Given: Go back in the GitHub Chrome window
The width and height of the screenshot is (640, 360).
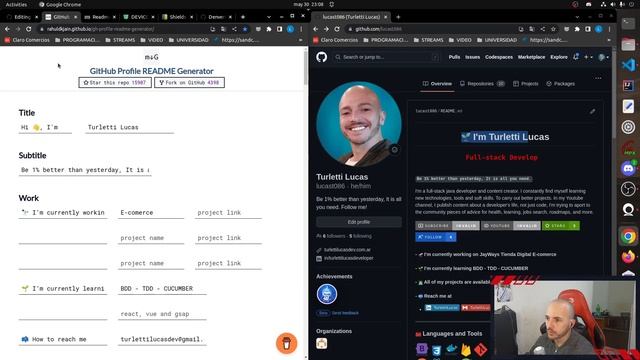Looking at the screenshot, I should (x=316, y=29).
